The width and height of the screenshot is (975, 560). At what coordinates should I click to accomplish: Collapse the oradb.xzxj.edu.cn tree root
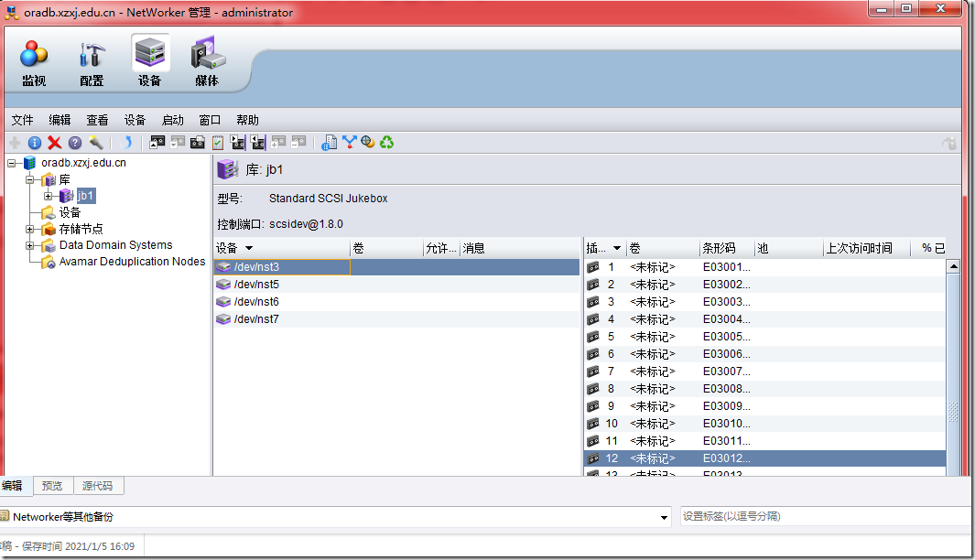pyautogui.click(x=11, y=163)
